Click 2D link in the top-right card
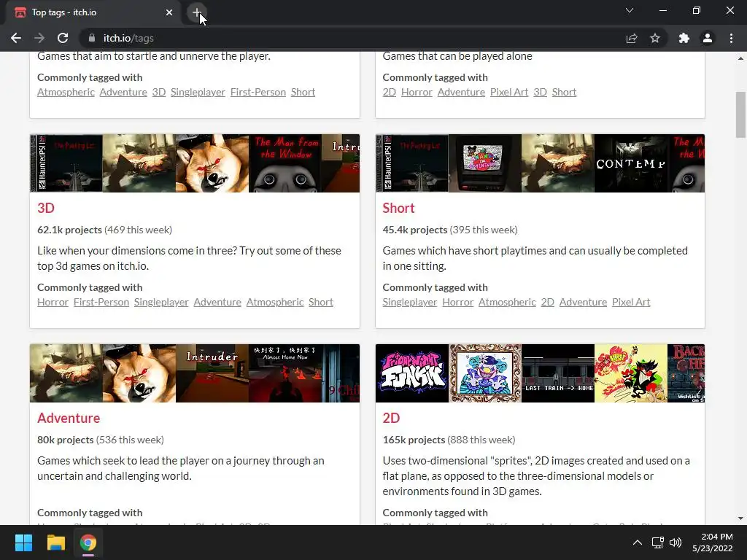747x560 pixels. point(390,92)
